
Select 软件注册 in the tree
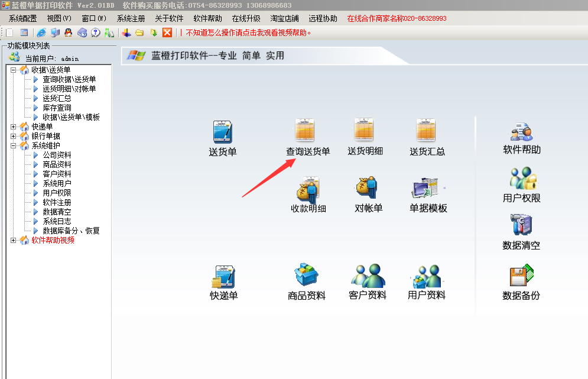pyautogui.click(x=57, y=202)
